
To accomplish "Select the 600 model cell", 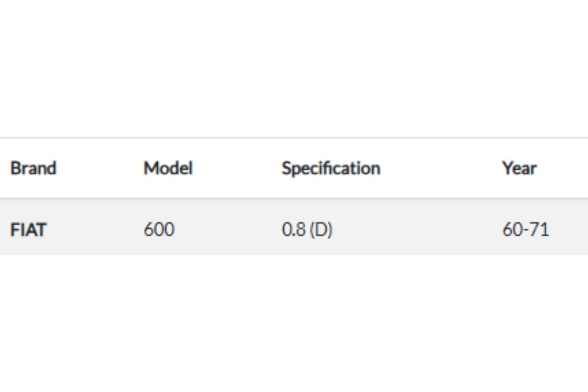I will (159, 229).
